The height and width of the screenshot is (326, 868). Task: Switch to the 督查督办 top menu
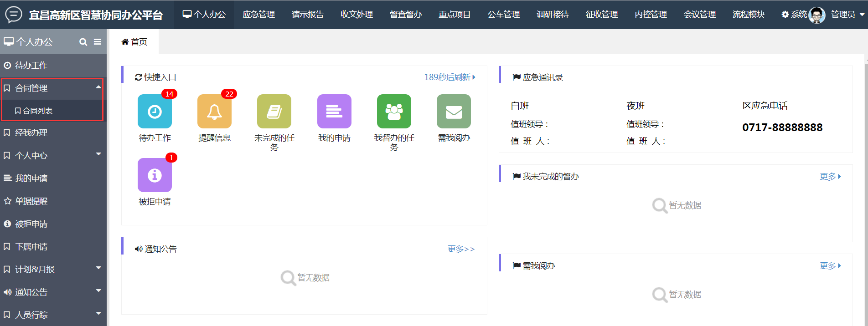pyautogui.click(x=406, y=15)
